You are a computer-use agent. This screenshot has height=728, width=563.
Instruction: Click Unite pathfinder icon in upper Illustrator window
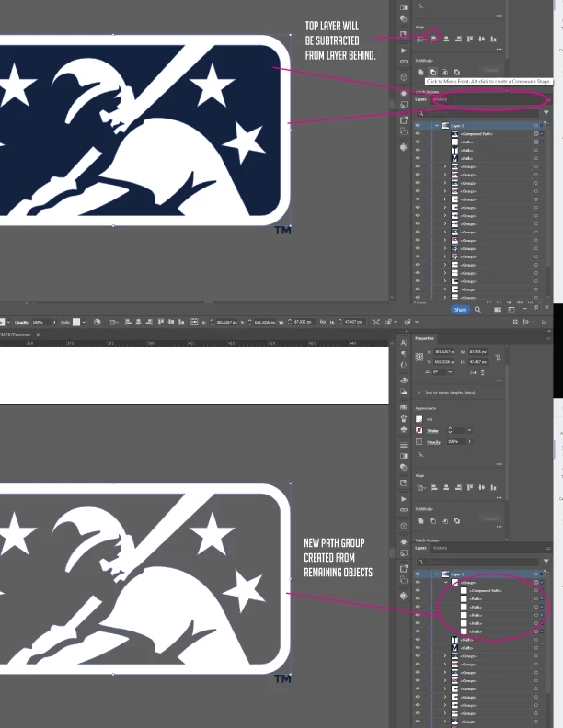click(420, 72)
